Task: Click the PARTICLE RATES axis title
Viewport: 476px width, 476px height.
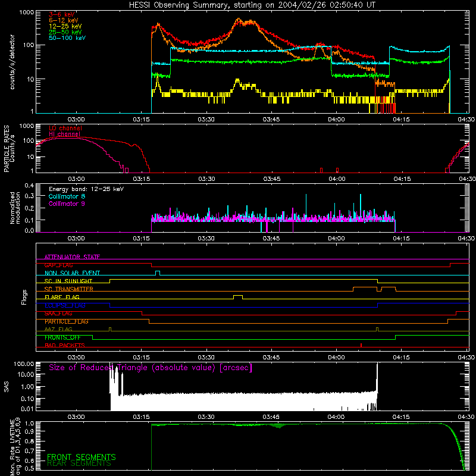Action: coord(9,149)
